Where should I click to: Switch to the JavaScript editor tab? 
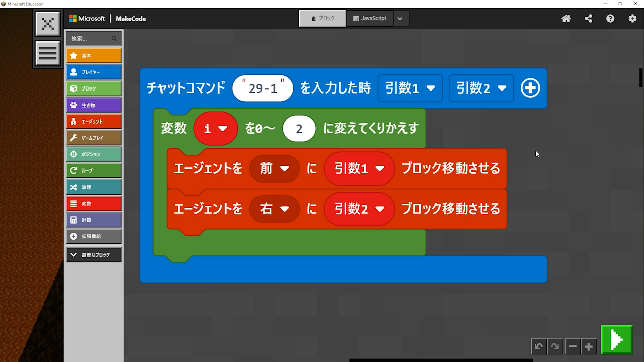click(370, 19)
